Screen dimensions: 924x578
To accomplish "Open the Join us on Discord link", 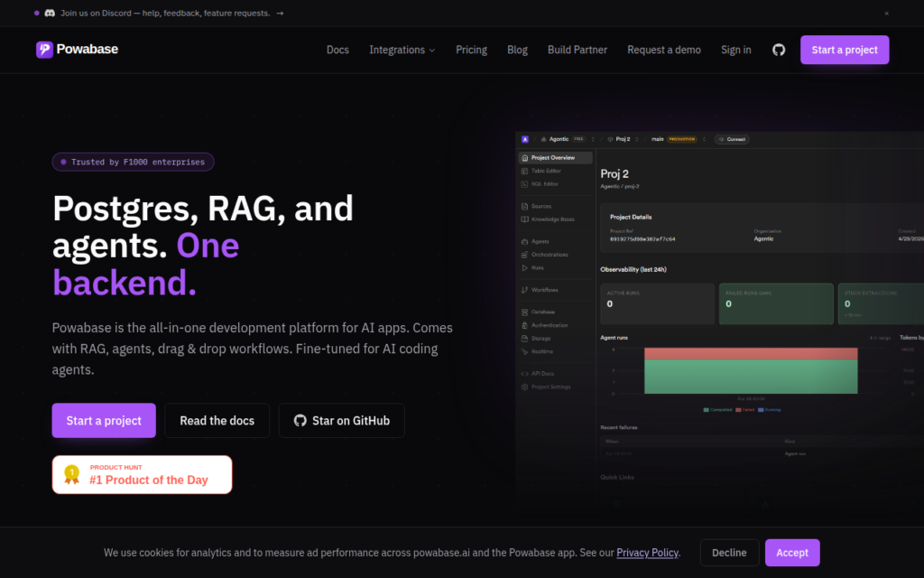I will point(166,13).
